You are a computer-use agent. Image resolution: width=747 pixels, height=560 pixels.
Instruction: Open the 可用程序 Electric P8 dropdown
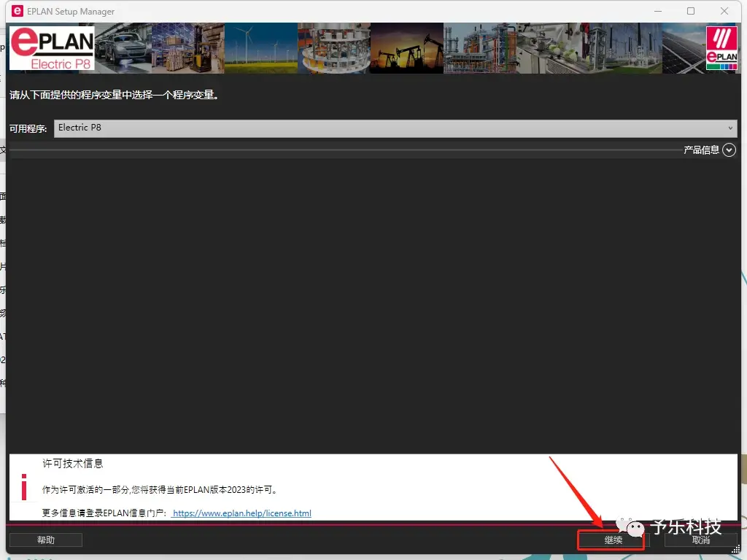click(x=395, y=128)
